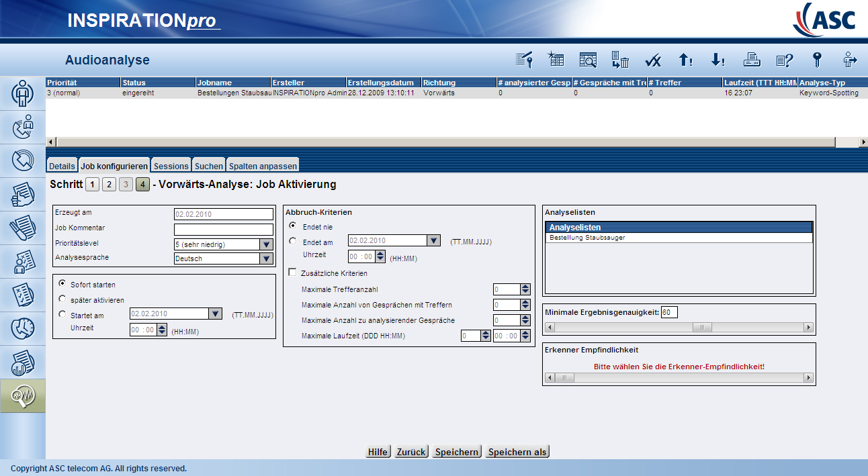The image size is (868, 476).
Task: Click the Speichern button
Action: coord(456,452)
